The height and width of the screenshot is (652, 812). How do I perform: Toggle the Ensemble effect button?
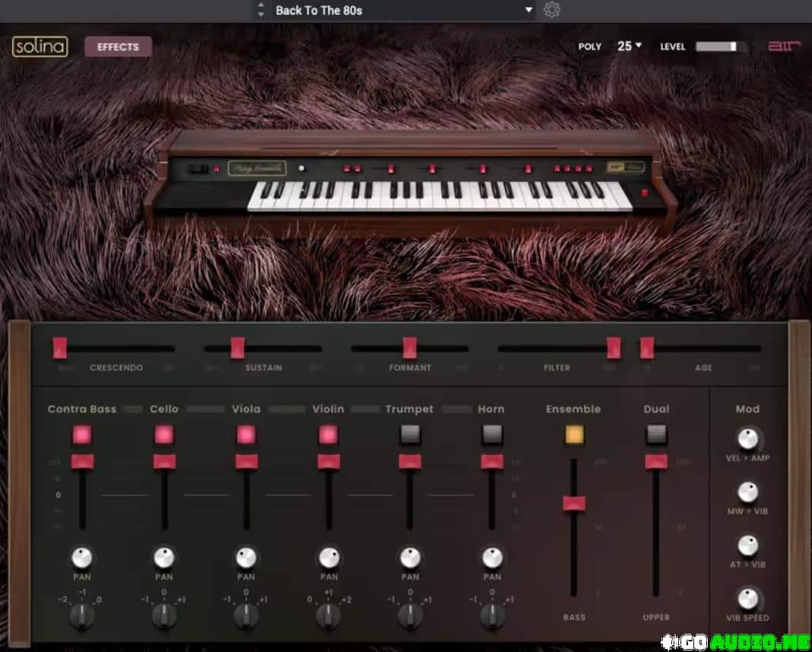[574, 435]
